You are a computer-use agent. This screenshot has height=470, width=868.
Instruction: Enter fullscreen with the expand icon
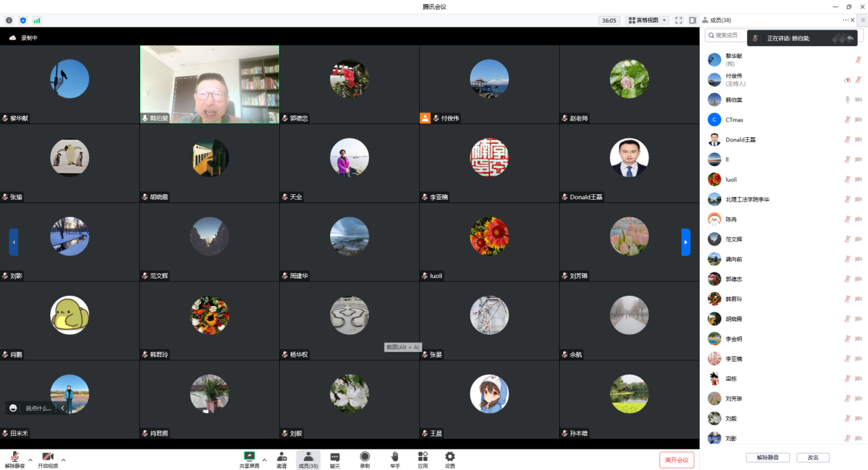click(x=679, y=21)
